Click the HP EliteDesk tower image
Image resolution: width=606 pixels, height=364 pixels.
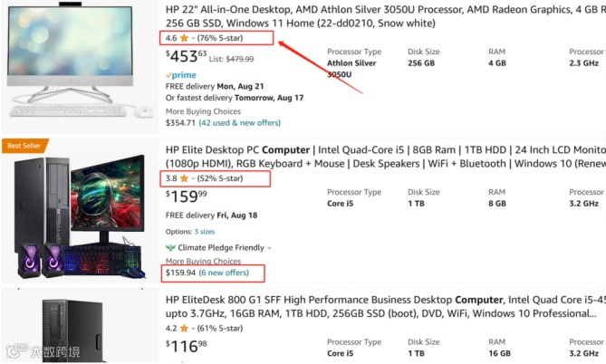click(x=72, y=330)
